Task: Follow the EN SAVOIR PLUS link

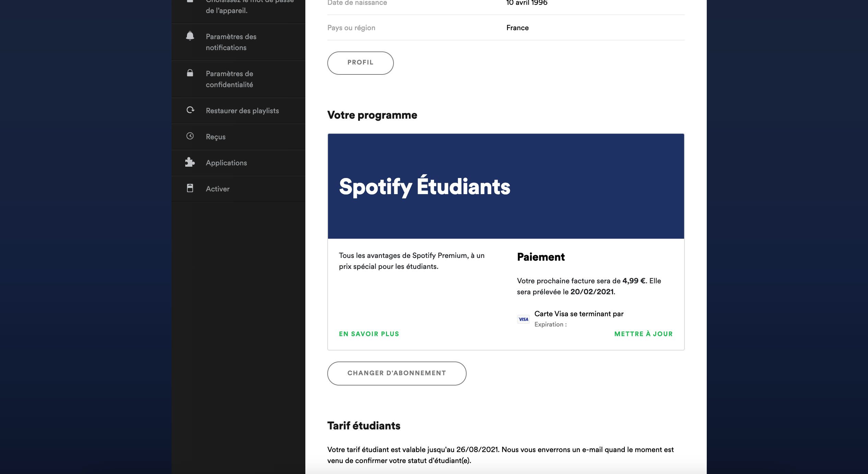Action: coord(369,334)
